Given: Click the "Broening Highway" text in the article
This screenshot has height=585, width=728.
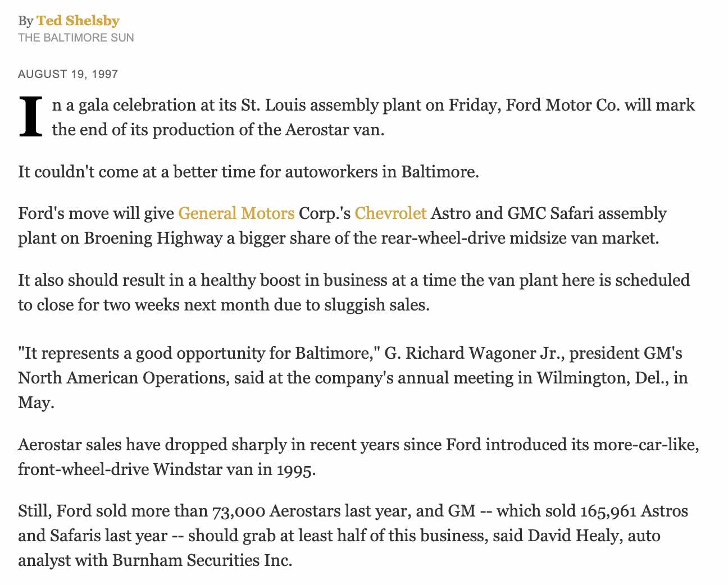Looking at the screenshot, I should (153, 238).
